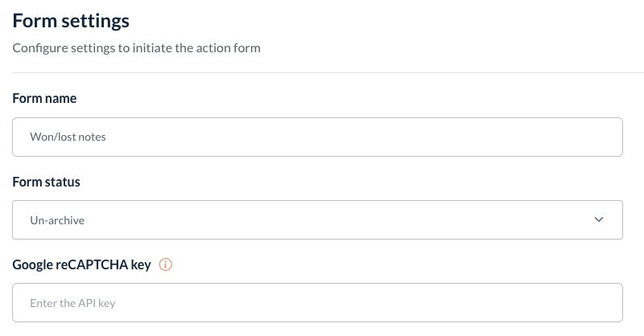
Task: Click the divider line below the description
Action: (322, 73)
